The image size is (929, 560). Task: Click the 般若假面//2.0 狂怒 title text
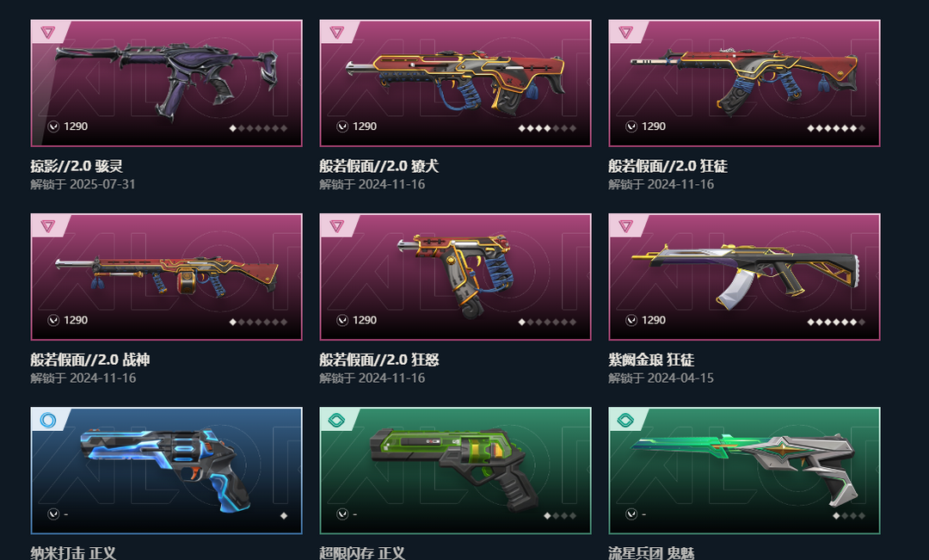(x=379, y=360)
